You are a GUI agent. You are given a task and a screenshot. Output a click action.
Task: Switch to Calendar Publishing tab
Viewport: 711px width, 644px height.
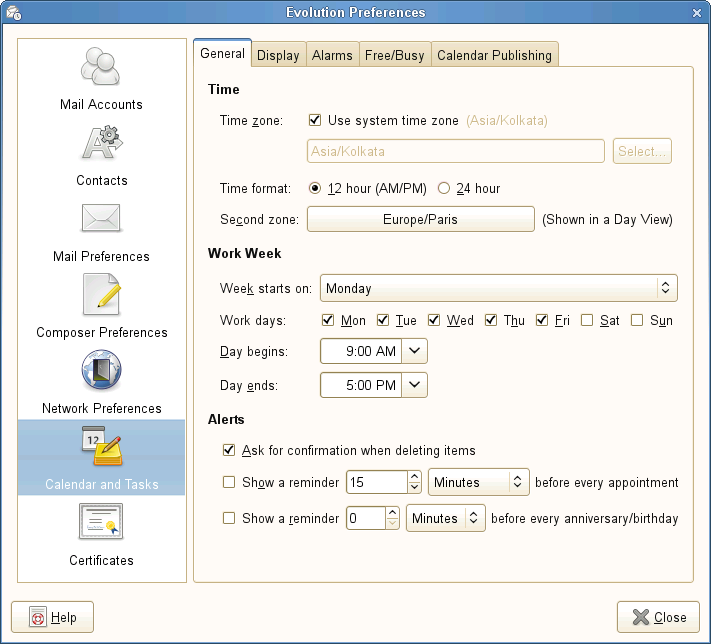(x=494, y=55)
